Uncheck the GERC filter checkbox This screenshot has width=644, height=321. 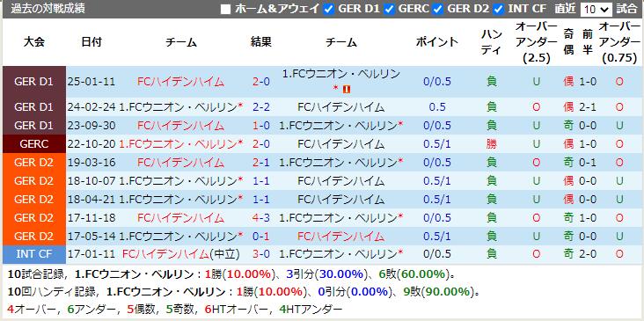click(390, 10)
